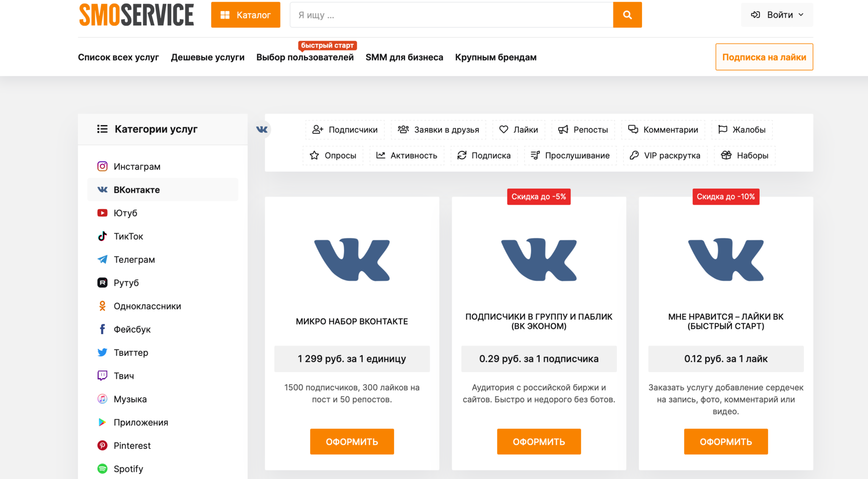This screenshot has width=868, height=479.
Task: Select the VIP раскрутка filter tab
Action: (665, 156)
